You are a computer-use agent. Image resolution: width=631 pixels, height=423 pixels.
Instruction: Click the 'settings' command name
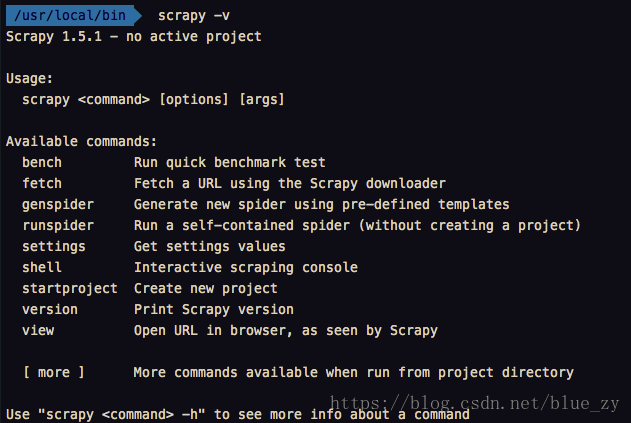click(x=54, y=246)
